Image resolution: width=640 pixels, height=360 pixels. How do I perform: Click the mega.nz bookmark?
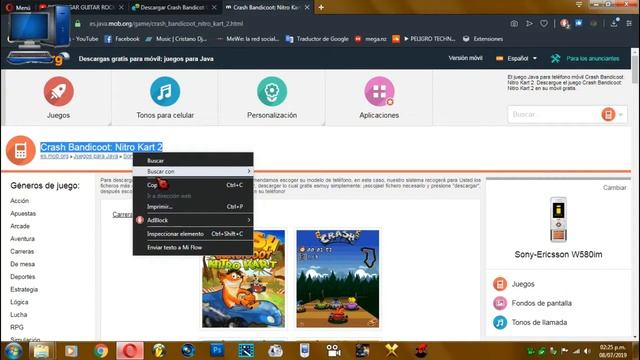(371, 39)
